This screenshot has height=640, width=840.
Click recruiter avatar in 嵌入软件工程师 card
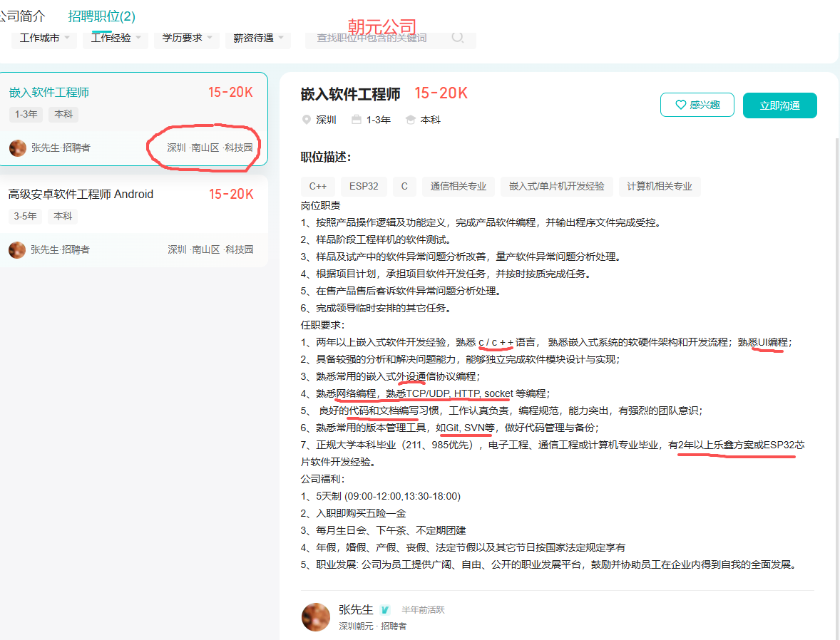pos(17,148)
